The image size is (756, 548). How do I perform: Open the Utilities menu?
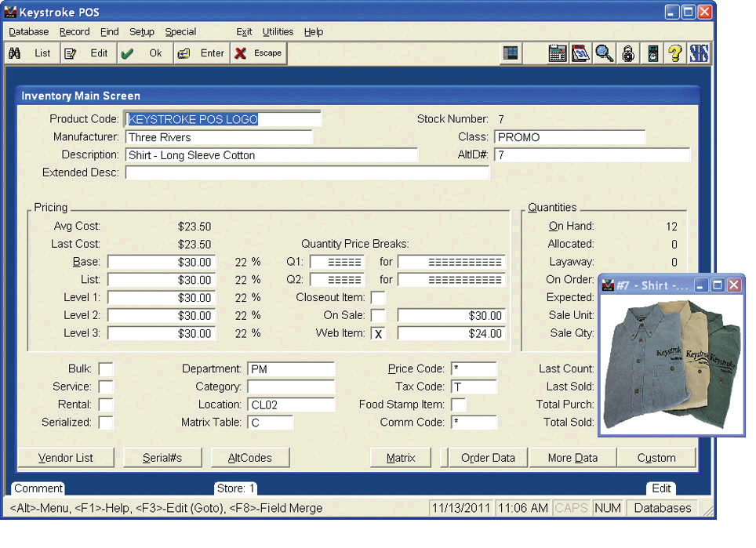(278, 32)
